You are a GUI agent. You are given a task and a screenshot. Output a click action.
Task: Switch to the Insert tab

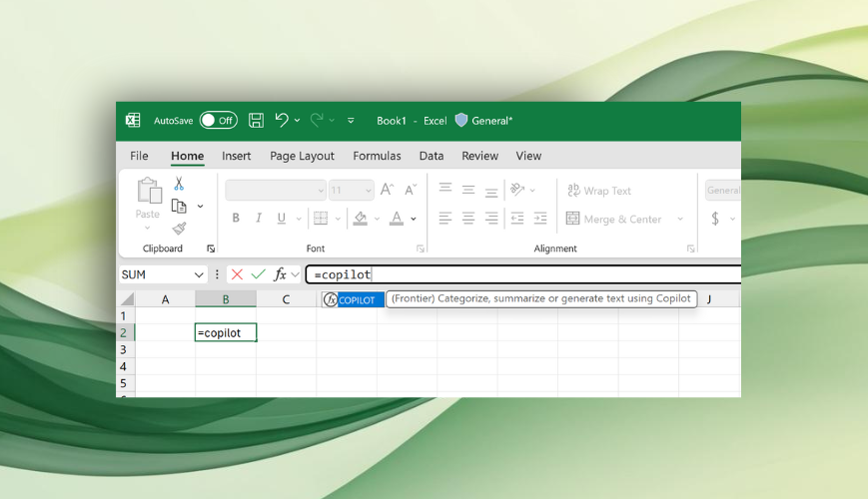(x=237, y=156)
